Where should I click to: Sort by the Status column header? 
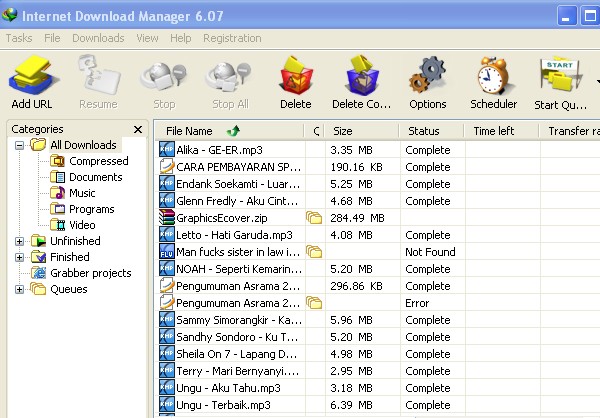point(432,131)
